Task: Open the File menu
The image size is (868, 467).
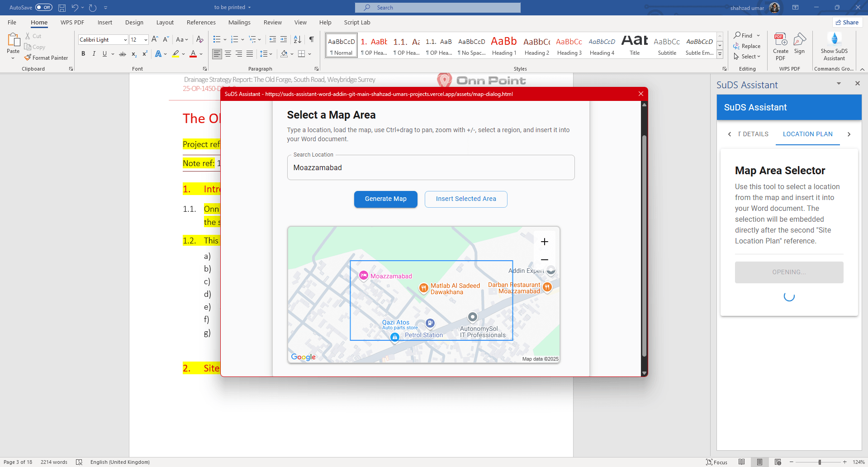Action: point(12,22)
